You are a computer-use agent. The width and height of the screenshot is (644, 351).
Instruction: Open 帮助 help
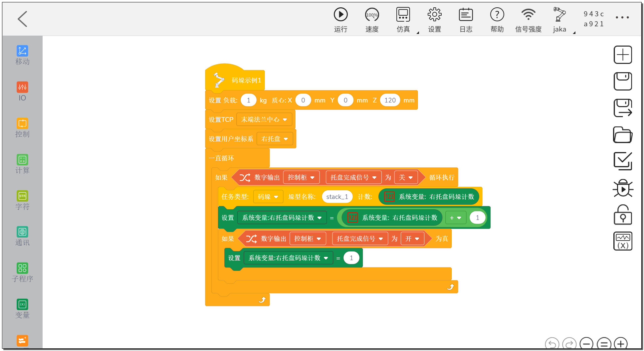tap(497, 20)
